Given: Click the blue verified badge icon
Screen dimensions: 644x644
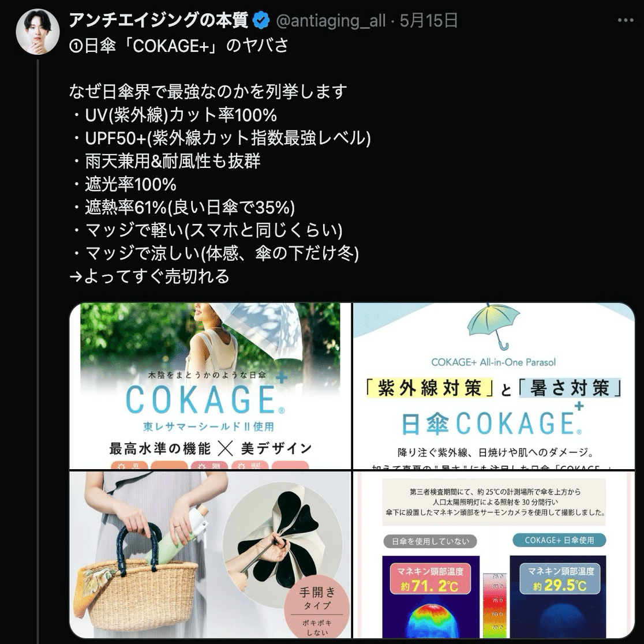Looking at the screenshot, I should tap(261, 21).
